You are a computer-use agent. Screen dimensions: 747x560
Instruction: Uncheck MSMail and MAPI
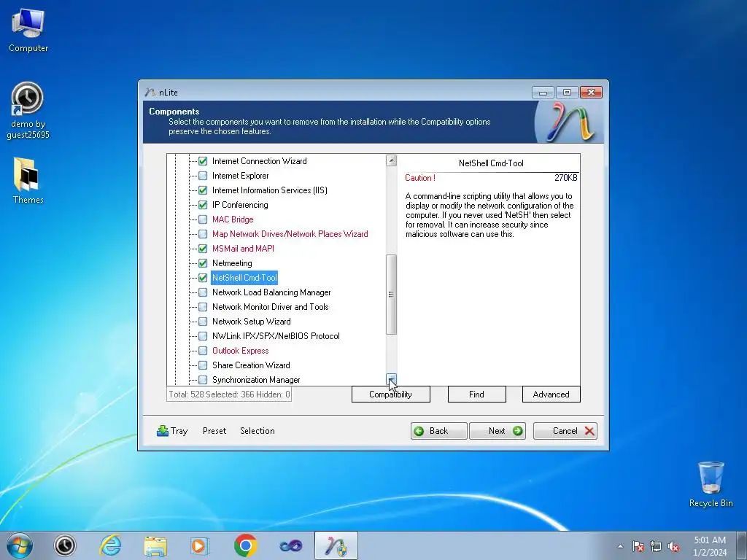[x=203, y=249]
